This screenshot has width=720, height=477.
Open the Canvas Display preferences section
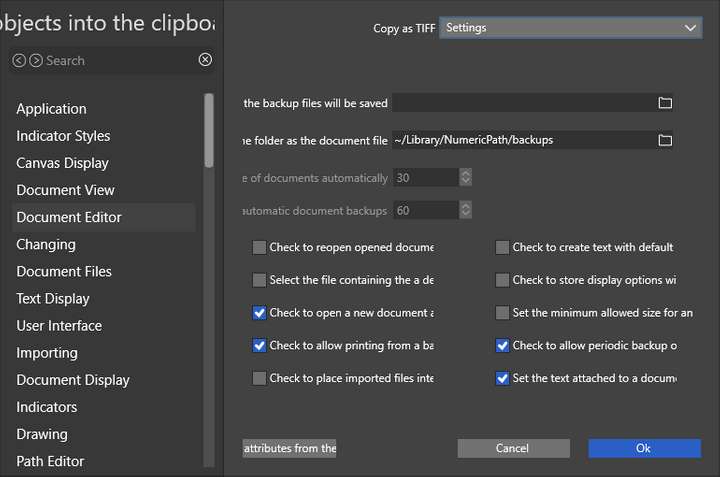pyautogui.click(x=62, y=163)
